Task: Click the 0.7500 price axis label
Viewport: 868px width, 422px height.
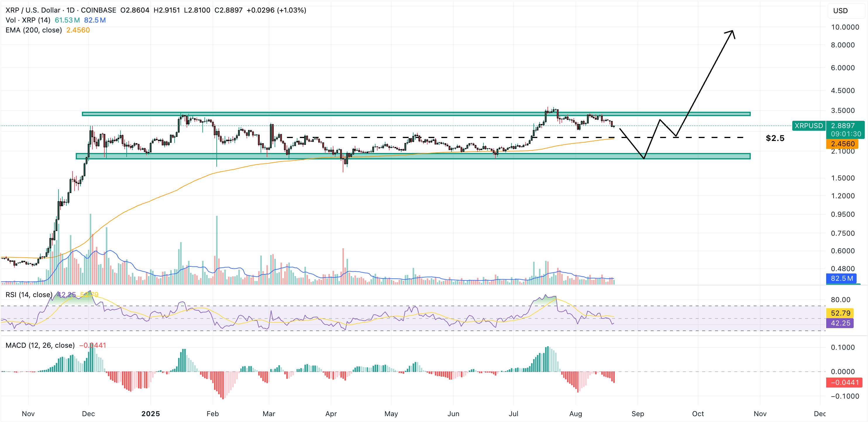Action: pyautogui.click(x=843, y=233)
